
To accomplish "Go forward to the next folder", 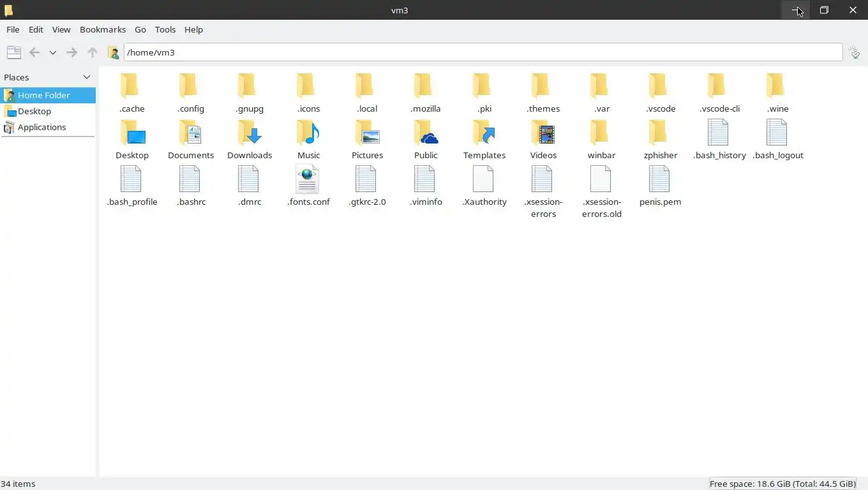I will 72,52.
